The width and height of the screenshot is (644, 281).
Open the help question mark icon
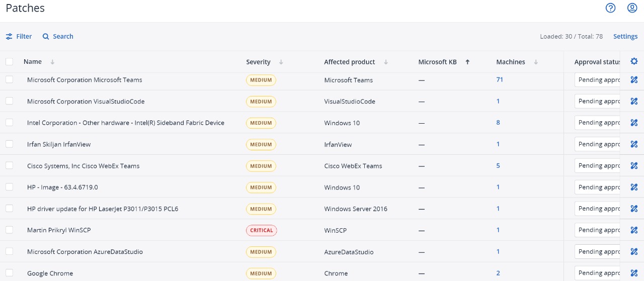[x=610, y=8]
